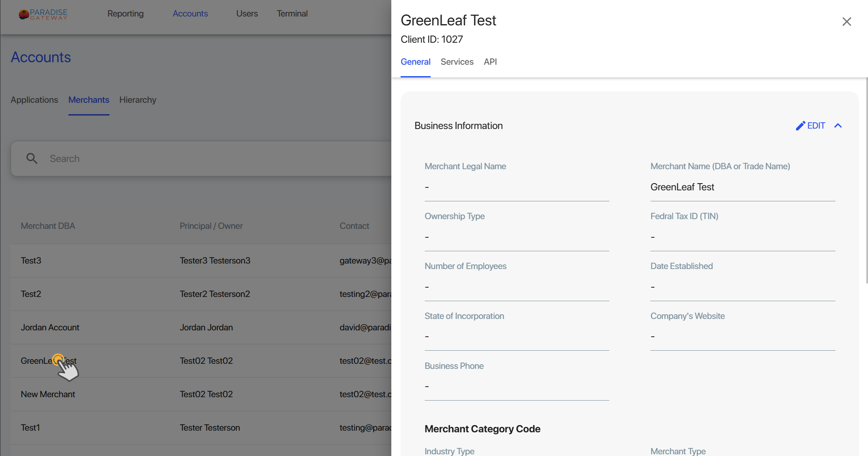Click the search magnifier icon

point(32,159)
